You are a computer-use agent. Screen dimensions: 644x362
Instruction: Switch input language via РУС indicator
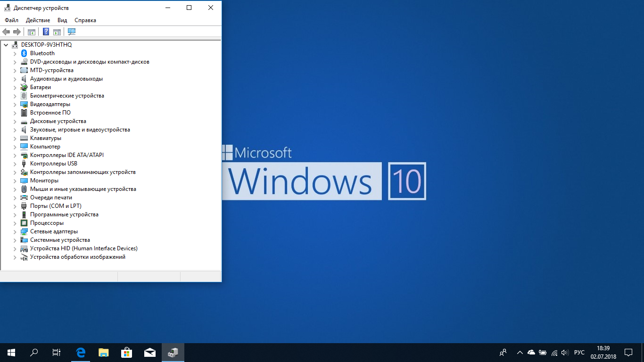pyautogui.click(x=579, y=353)
